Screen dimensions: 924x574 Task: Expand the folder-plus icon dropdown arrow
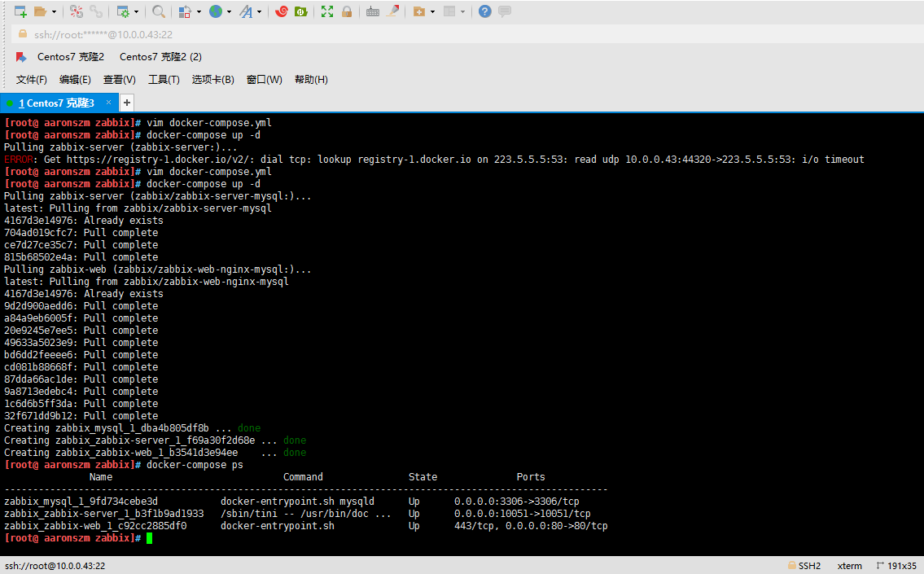[432, 11]
